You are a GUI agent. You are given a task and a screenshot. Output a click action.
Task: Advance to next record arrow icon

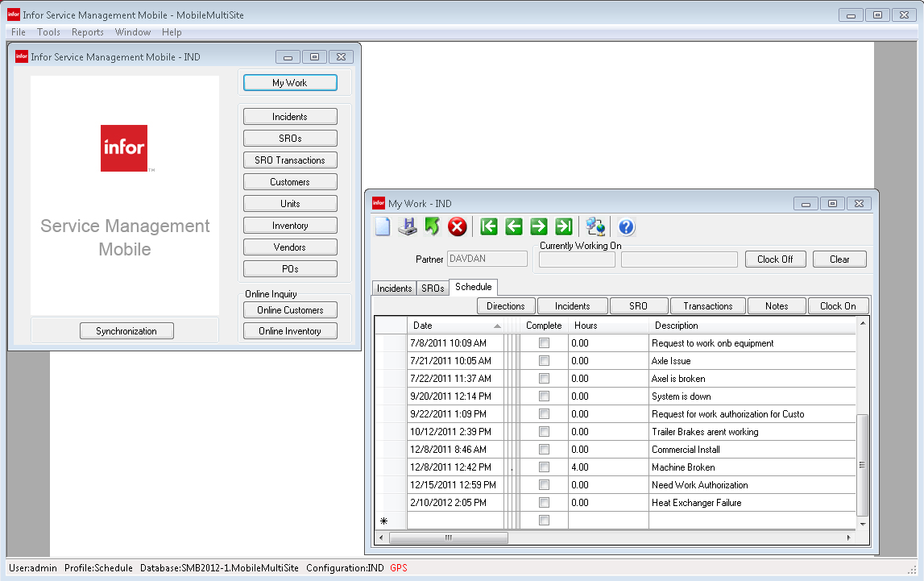coord(539,226)
